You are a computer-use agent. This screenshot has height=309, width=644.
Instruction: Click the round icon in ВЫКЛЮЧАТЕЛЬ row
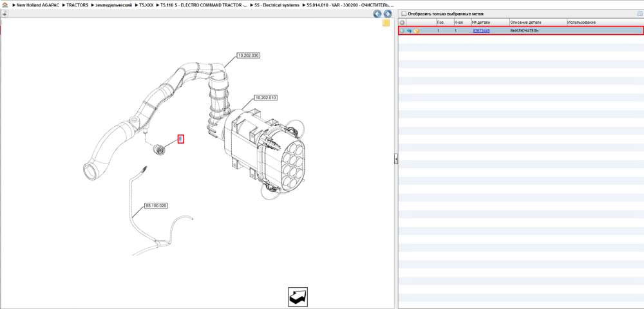point(402,31)
